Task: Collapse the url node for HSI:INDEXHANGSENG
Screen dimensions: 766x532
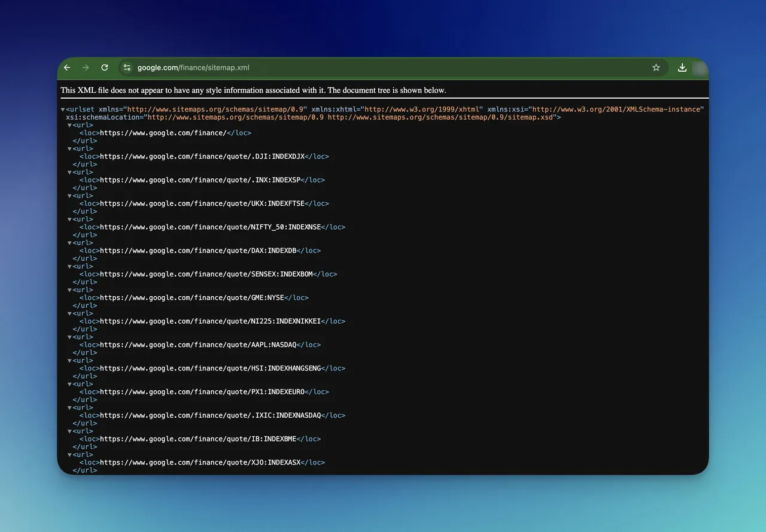Action: 69,361
